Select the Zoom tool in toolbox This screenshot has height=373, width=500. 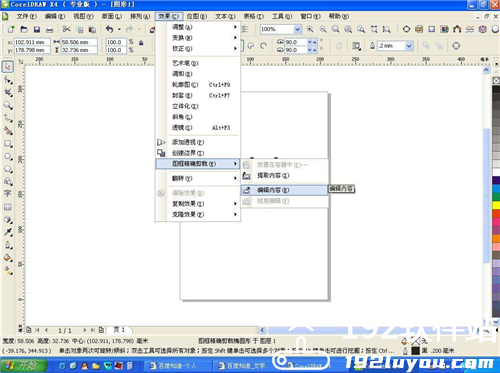pyautogui.click(x=8, y=106)
